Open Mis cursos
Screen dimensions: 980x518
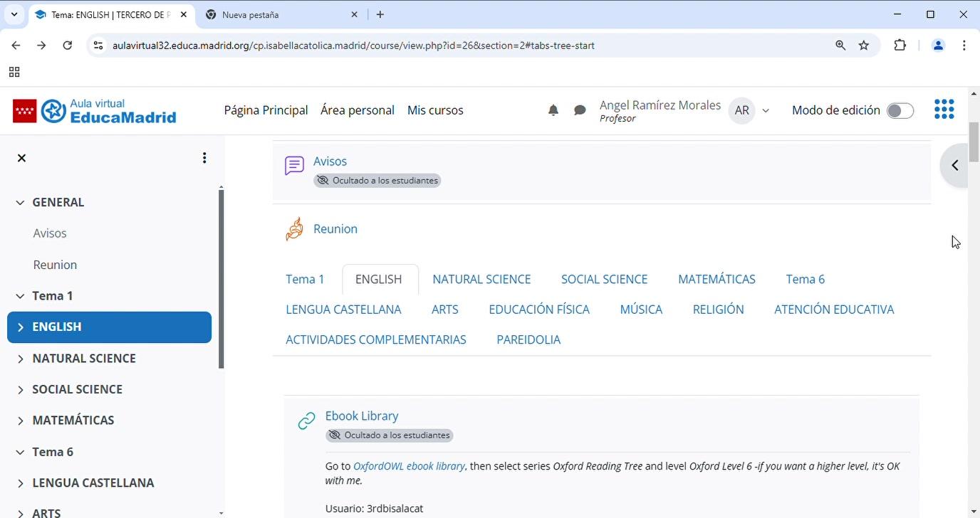coord(435,110)
